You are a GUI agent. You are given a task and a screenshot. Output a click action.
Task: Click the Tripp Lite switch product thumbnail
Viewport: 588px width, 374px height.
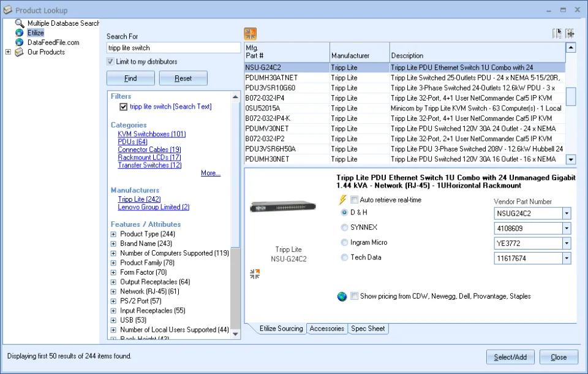tap(283, 207)
